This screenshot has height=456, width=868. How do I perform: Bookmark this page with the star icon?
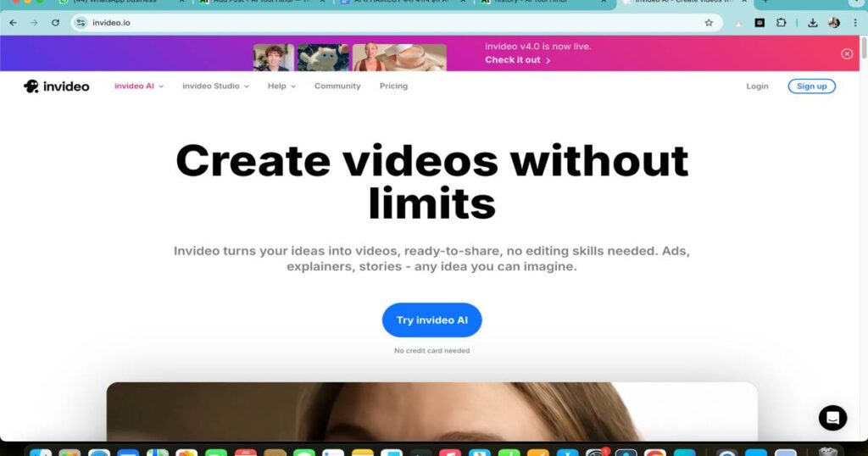[709, 23]
